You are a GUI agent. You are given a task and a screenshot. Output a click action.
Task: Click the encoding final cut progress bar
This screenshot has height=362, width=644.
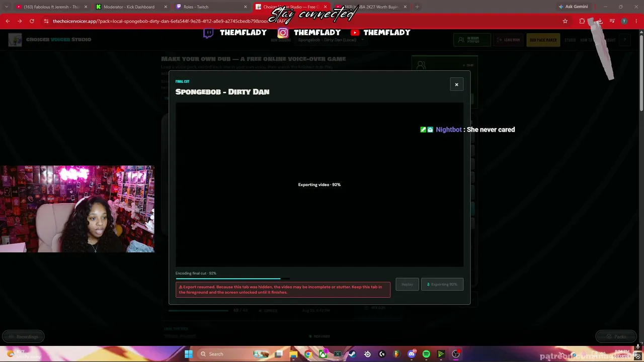[232, 278]
